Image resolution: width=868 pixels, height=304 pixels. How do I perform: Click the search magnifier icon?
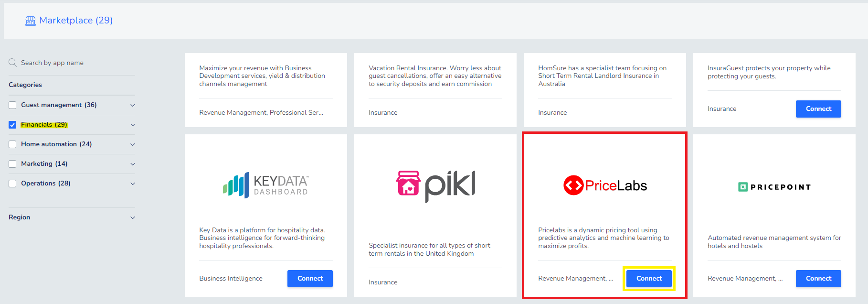13,63
